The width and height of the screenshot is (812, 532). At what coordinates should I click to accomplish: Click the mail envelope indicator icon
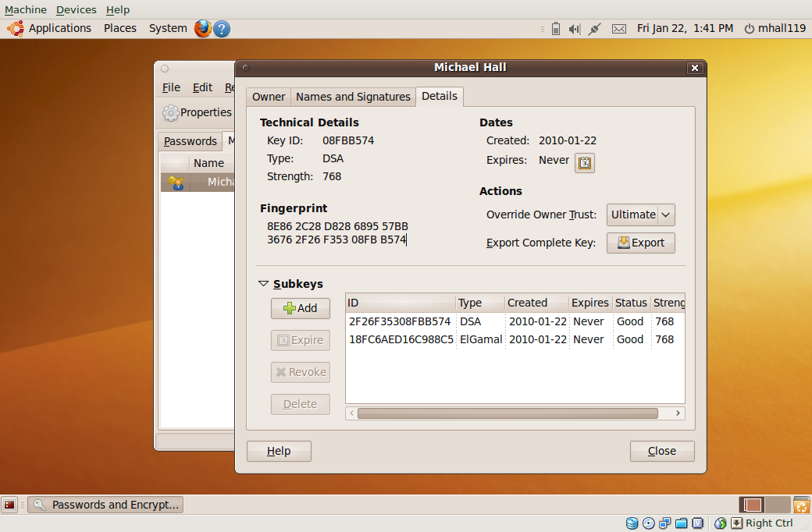click(618, 29)
